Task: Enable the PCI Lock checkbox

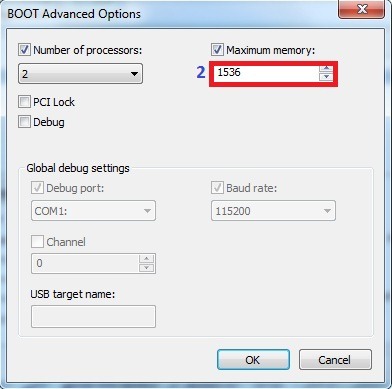Action: pos(24,102)
